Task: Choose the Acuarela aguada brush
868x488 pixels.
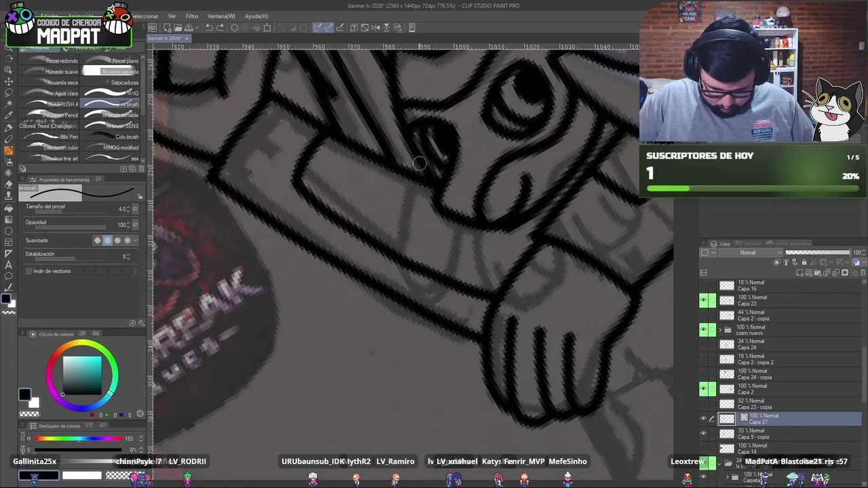Action: click(x=111, y=72)
